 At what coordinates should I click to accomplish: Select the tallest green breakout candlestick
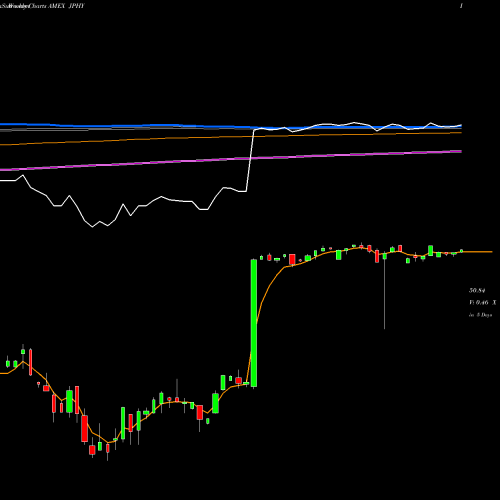(254, 323)
